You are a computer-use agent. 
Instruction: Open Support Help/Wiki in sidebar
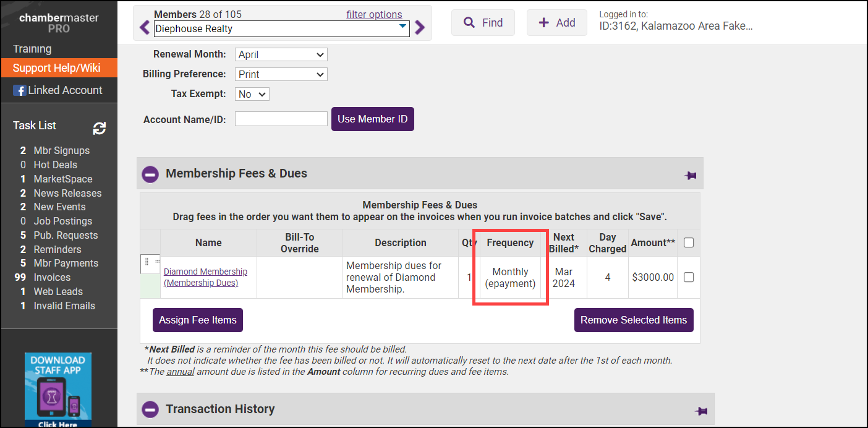click(57, 68)
